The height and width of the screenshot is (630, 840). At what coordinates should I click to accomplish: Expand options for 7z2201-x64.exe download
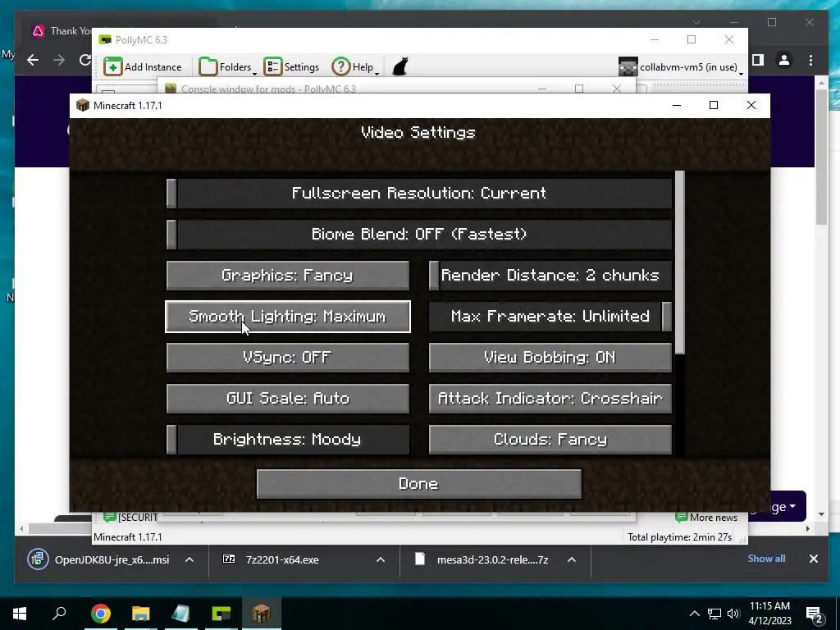point(381,559)
